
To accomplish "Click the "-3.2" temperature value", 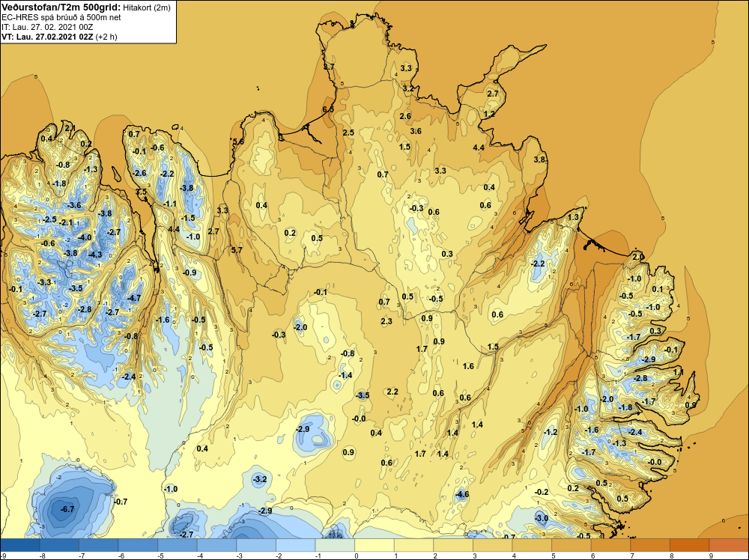I will (259, 479).
